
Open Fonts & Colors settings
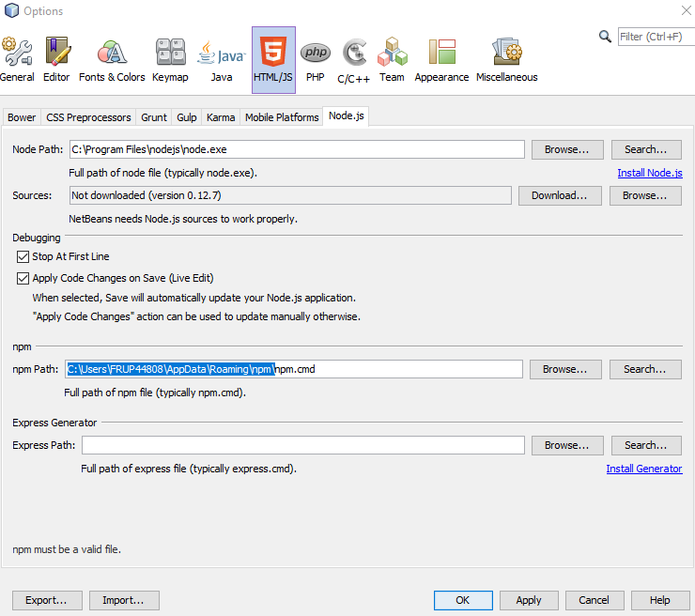(112, 60)
